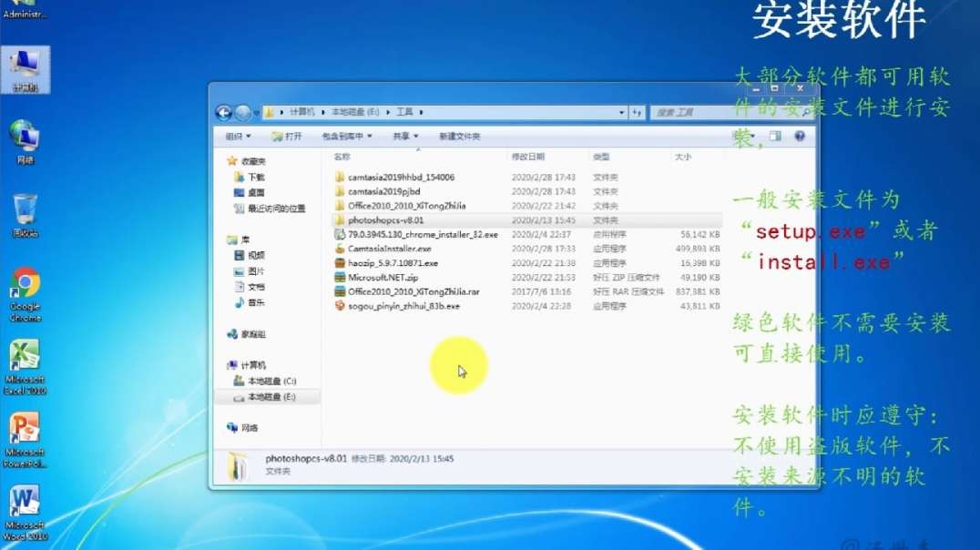Sort files by the 大小 column header
The image size is (980, 550).
(x=682, y=157)
